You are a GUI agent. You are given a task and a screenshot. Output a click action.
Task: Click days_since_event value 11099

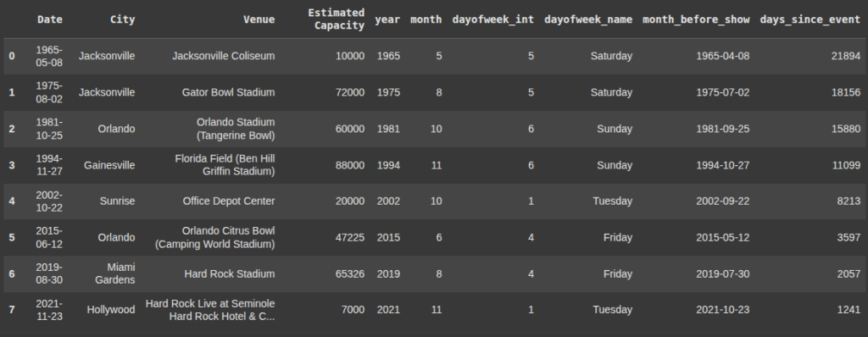(x=846, y=165)
